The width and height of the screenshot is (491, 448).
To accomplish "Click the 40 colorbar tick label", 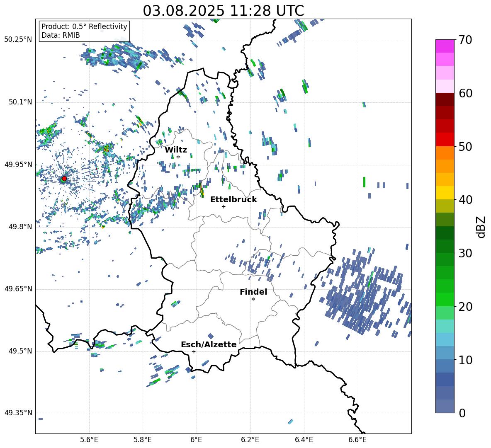I will pos(465,200).
